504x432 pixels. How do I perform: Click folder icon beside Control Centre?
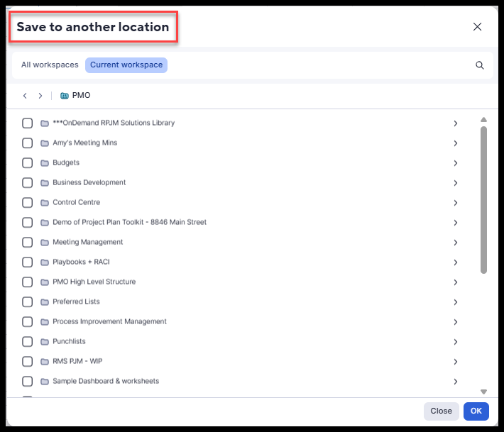point(45,203)
